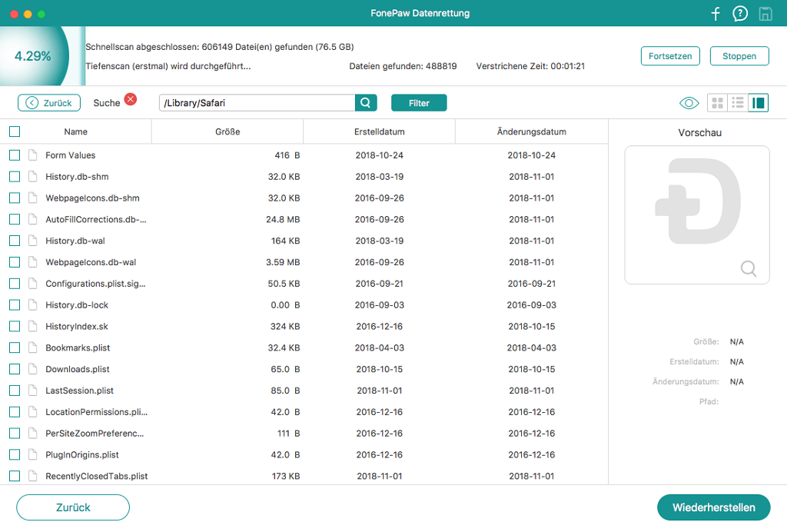This screenshot has width=787, height=532.
Task: Click the file icon of WebpageIcons.db-wal
Action: click(32, 262)
